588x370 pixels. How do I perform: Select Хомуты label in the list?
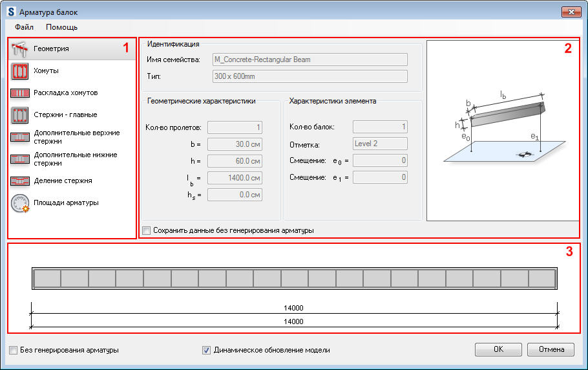[x=46, y=71]
